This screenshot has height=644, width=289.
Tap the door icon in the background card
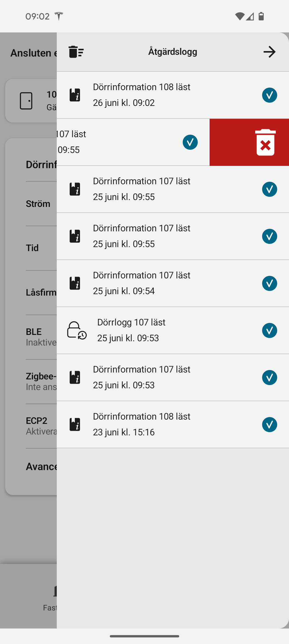26,101
